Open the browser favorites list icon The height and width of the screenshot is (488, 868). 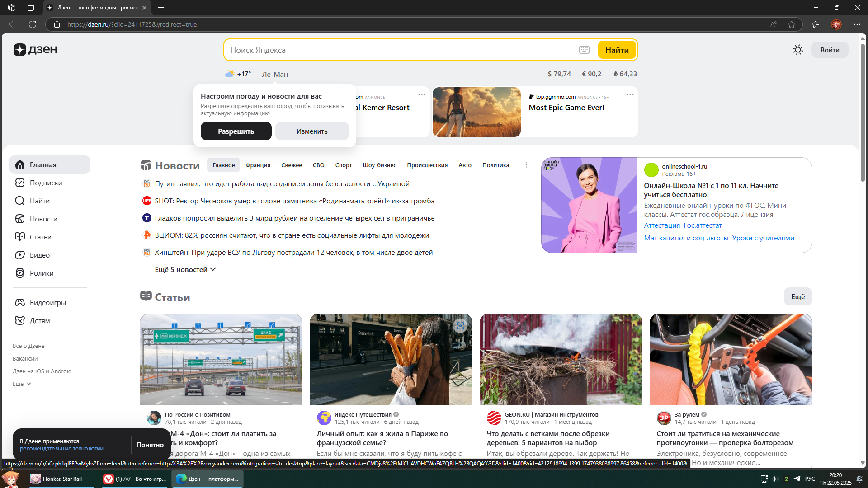pyautogui.click(x=816, y=24)
